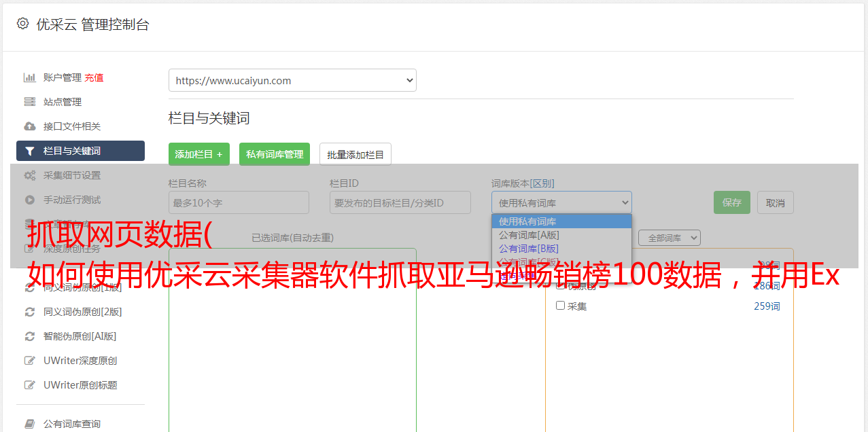
Task: Choose 公有词库[B版] from the list
Action: pyautogui.click(x=561, y=249)
